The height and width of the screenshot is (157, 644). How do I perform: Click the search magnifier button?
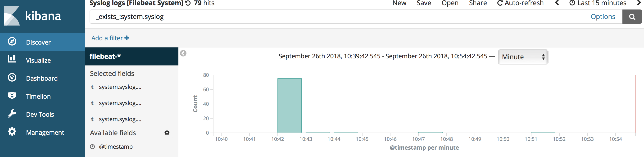[x=632, y=17]
